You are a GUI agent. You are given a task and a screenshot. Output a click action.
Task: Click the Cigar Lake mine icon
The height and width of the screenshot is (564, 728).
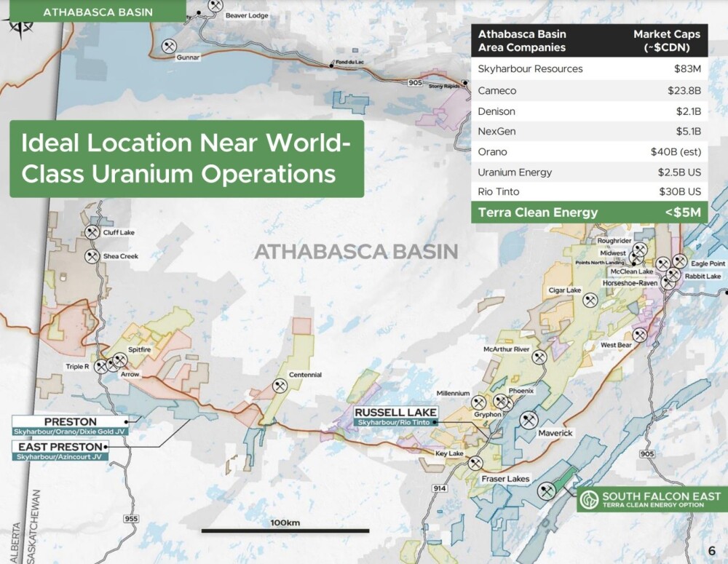pos(590,300)
